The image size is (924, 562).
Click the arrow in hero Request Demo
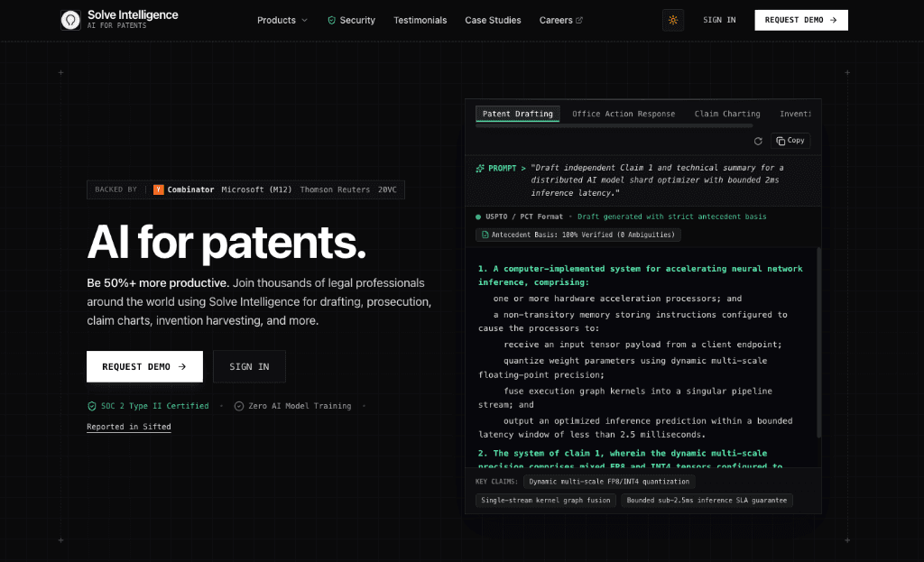pyautogui.click(x=182, y=366)
